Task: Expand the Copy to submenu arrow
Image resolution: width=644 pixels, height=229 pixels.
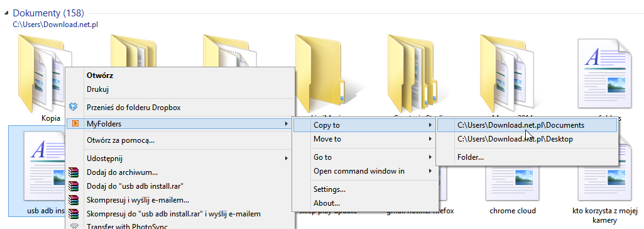Action: point(430,125)
